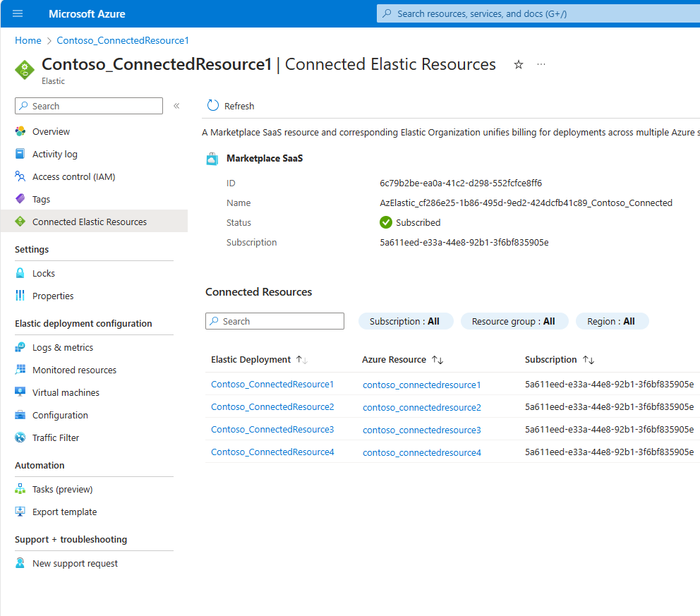This screenshot has width=700, height=616.
Task: Click the New support request icon
Action: (20, 563)
